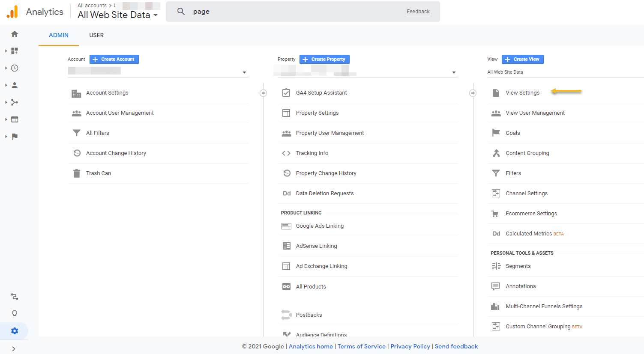Open Realtime reports via the clock icon
The image size is (644, 354).
(x=14, y=68)
